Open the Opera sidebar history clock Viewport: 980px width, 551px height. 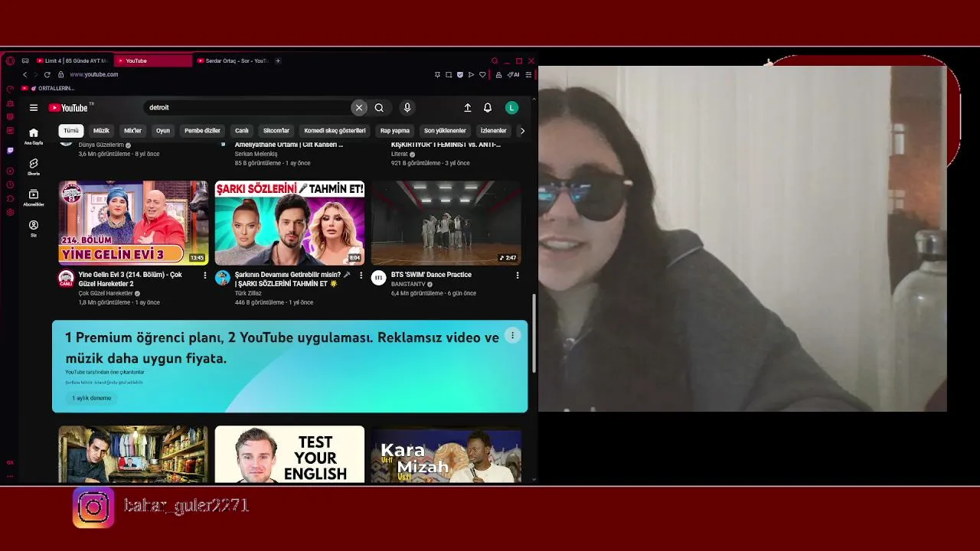(10, 184)
